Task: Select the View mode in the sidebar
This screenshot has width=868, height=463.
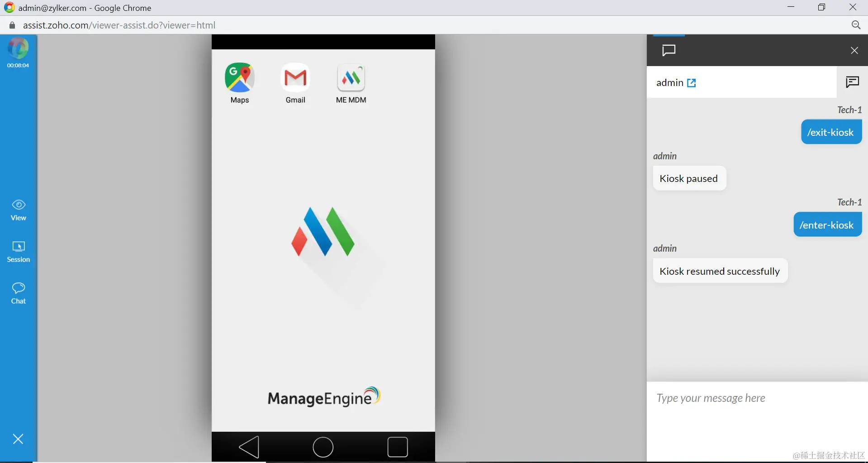Action: coord(18,209)
